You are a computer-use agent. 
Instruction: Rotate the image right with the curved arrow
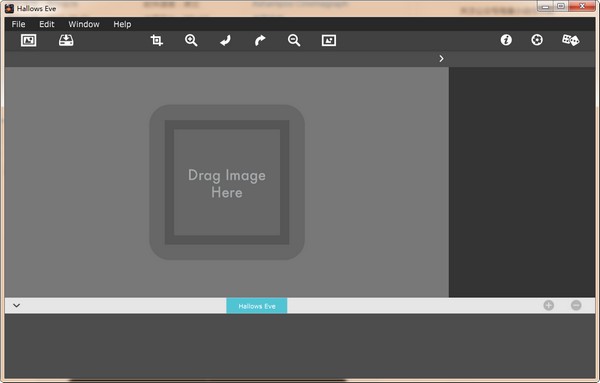260,40
